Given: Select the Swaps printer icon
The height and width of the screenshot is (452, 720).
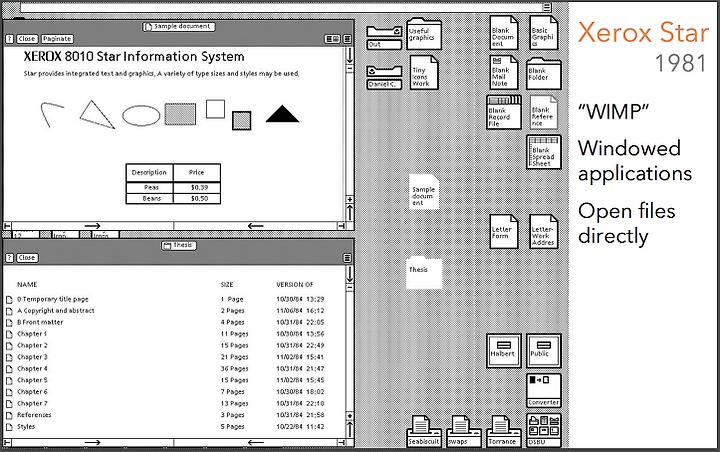Looking at the screenshot, I should 464,431.
